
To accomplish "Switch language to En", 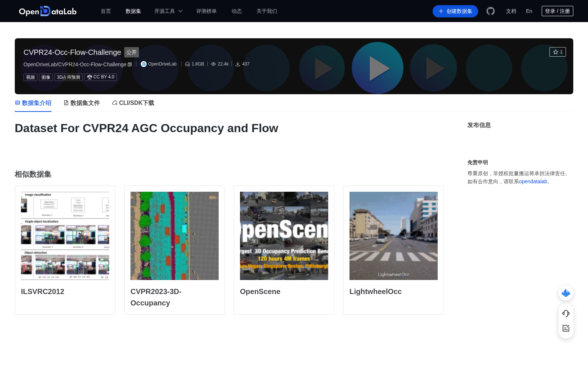I will [x=529, y=11].
